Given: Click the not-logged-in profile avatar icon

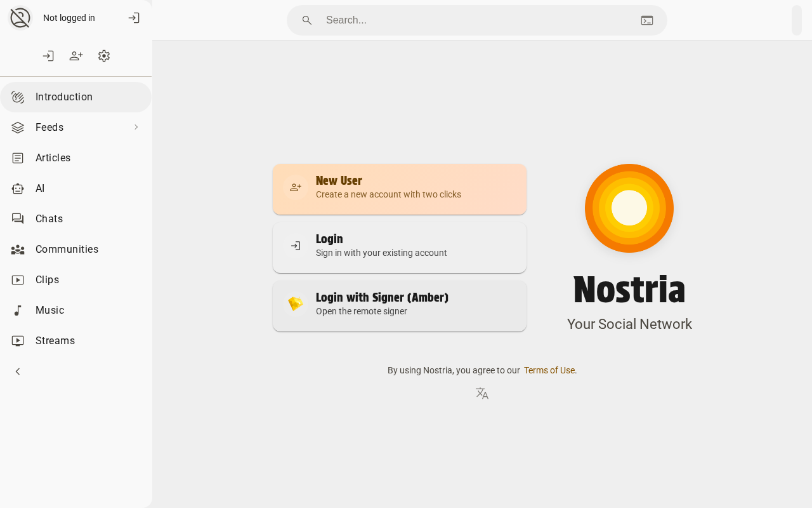Looking at the screenshot, I should (20, 18).
